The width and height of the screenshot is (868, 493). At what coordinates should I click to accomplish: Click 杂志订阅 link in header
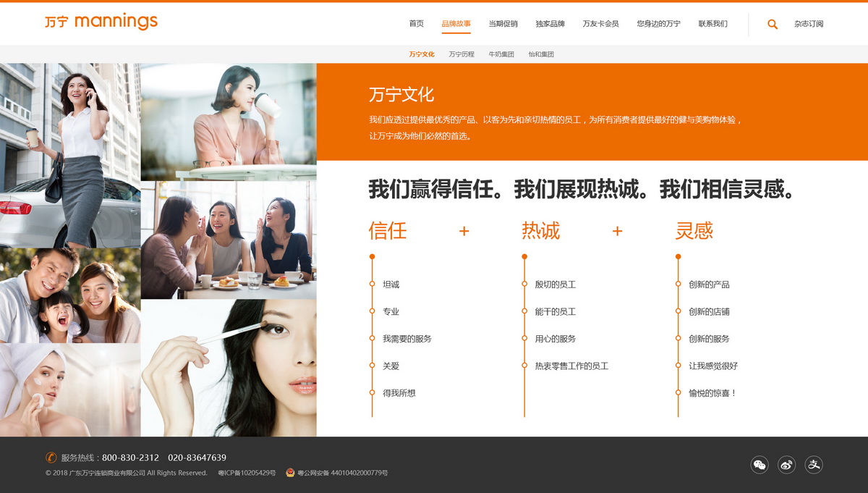(x=809, y=24)
